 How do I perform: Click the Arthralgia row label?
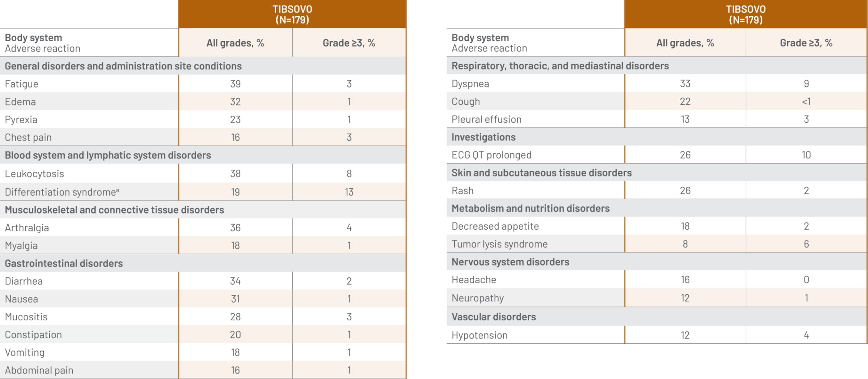point(27,228)
